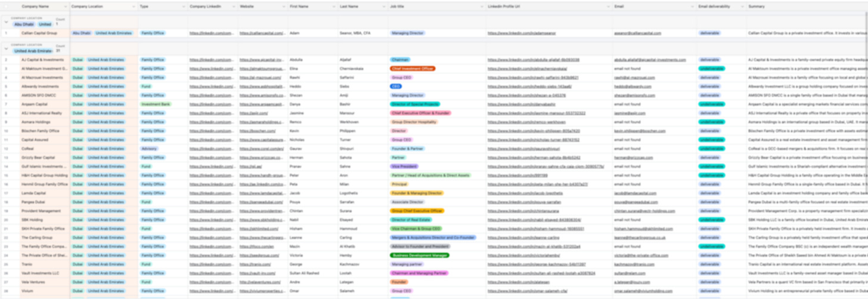The width and height of the screenshot is (868, 299).
Task: Select the Company LinkedIn column header
Action: coord(212,6)
